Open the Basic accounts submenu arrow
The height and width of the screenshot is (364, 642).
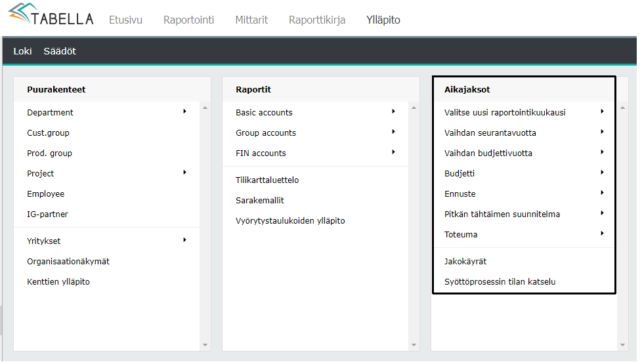point(393,111)
